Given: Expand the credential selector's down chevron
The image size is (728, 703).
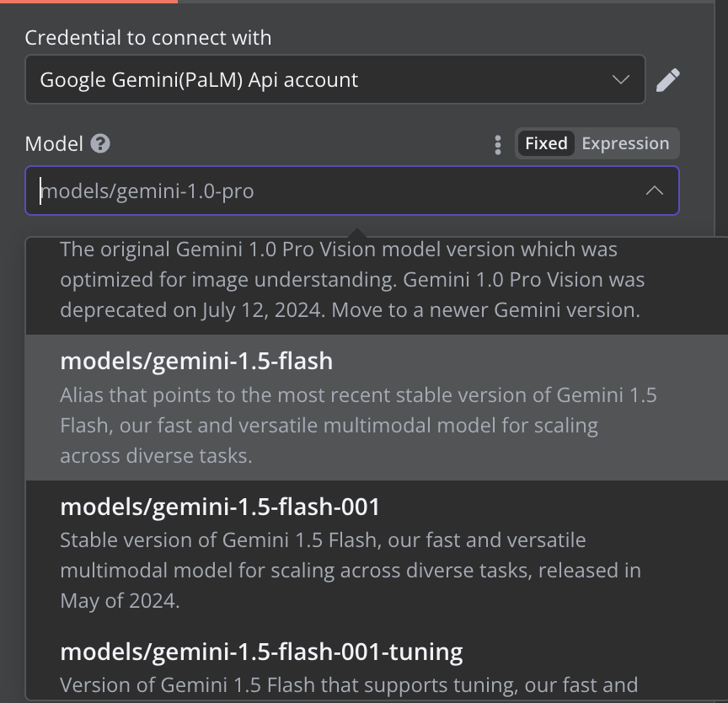Looking at the screenshot, I should tap(621, 80).
